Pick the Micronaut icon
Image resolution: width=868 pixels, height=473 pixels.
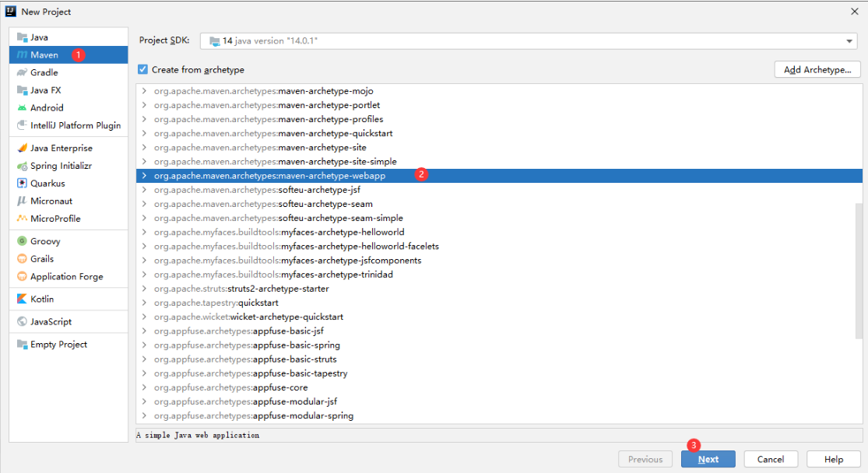point(22,201)
